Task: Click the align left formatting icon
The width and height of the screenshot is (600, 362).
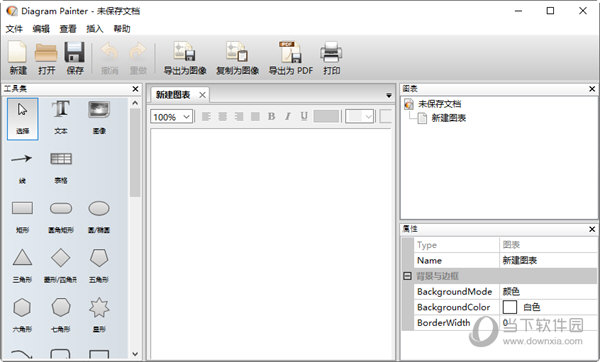Action: [206, 116]
